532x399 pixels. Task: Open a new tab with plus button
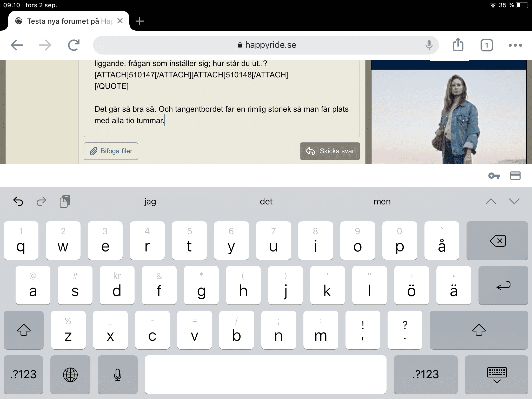point(140,21)
